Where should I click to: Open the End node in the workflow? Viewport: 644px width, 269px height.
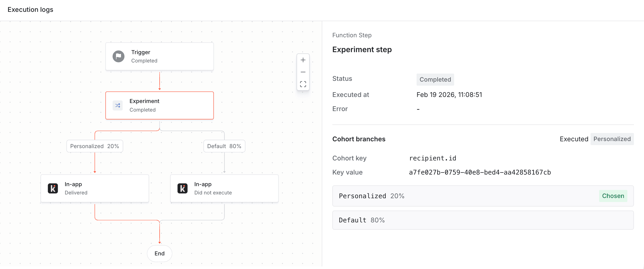click(x=159, y=253)
